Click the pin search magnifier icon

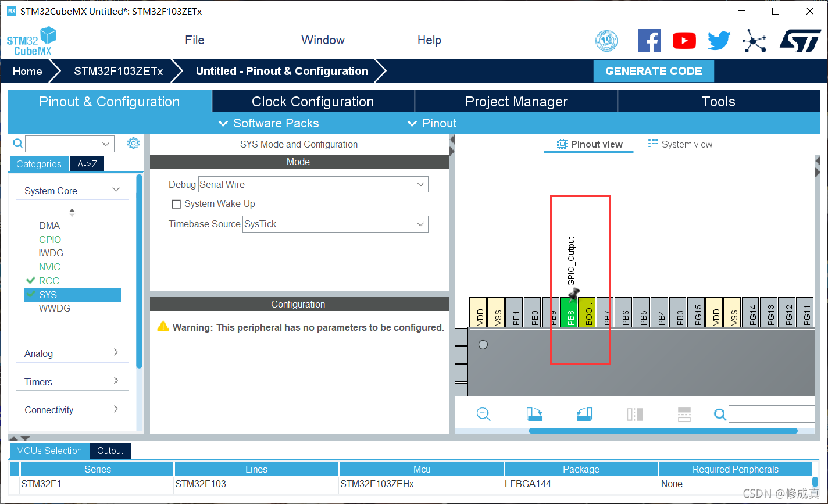click(x=720, y=414)
